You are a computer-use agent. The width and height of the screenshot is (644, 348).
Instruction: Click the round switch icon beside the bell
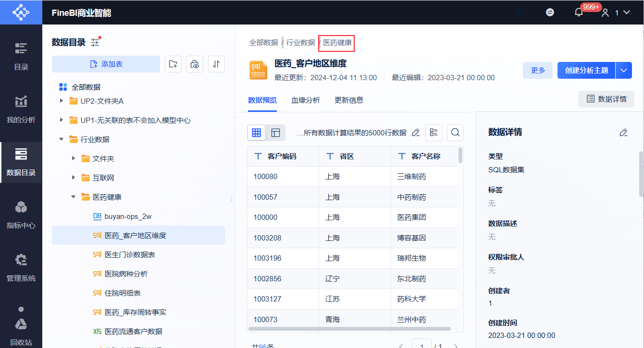pos(550,12)
